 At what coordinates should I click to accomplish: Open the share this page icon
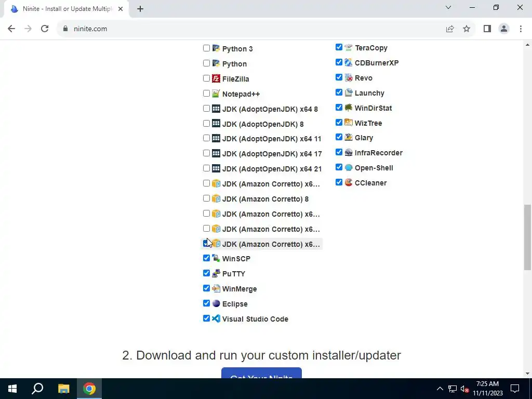click(450, 29)
